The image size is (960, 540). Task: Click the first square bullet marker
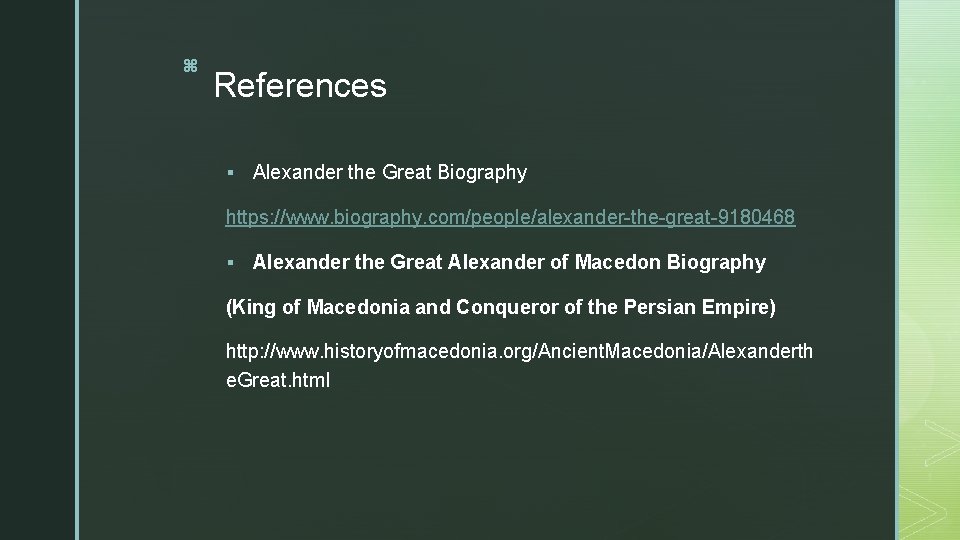point(230,173)
